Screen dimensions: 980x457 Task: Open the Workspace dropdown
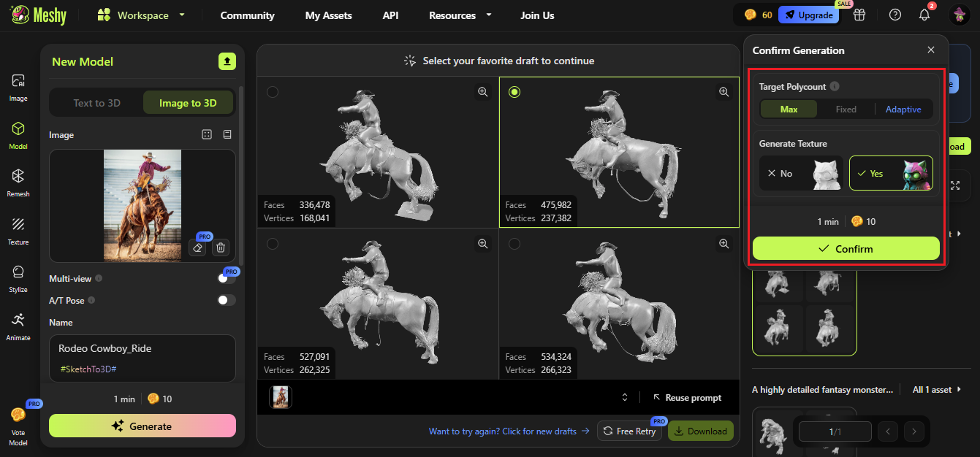(141, 15)
